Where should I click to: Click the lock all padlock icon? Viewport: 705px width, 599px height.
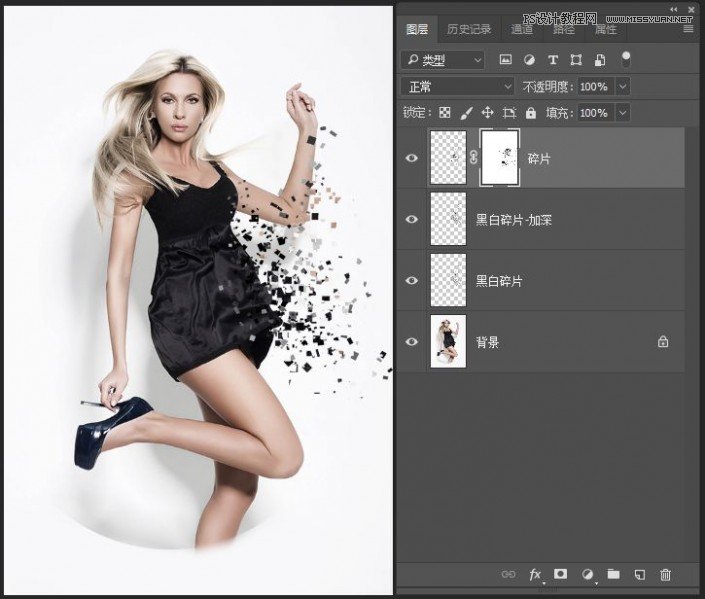531,113
